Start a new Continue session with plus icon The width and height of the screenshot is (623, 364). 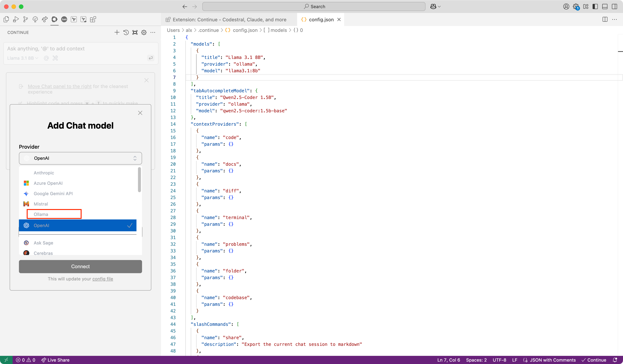click(117, 32)
